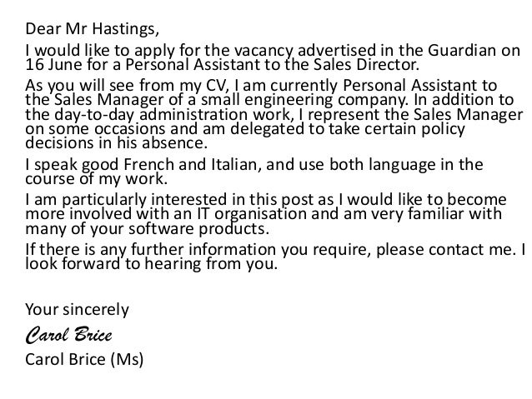Click the word 'Guardian' in first paragraph

pos(462,51)
